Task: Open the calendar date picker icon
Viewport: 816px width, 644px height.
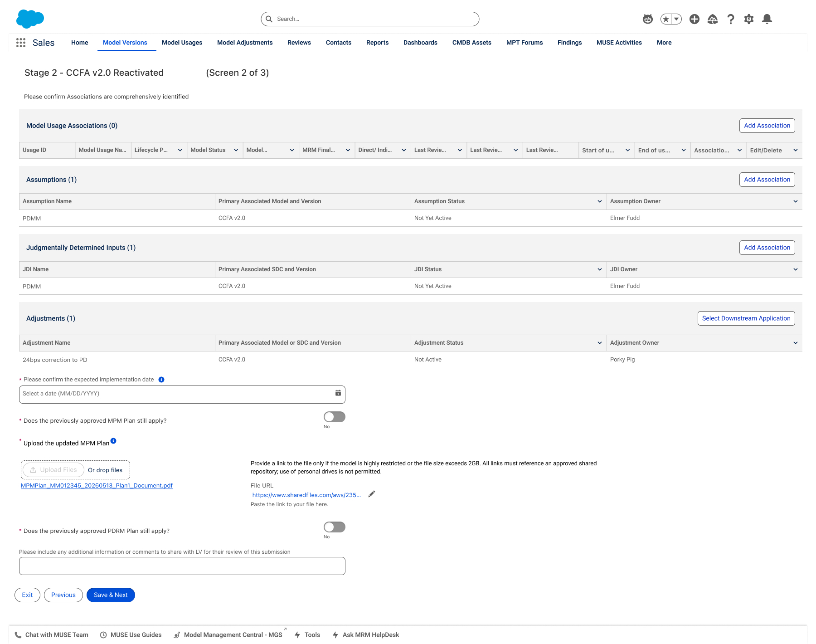Action: pos(338,393)
